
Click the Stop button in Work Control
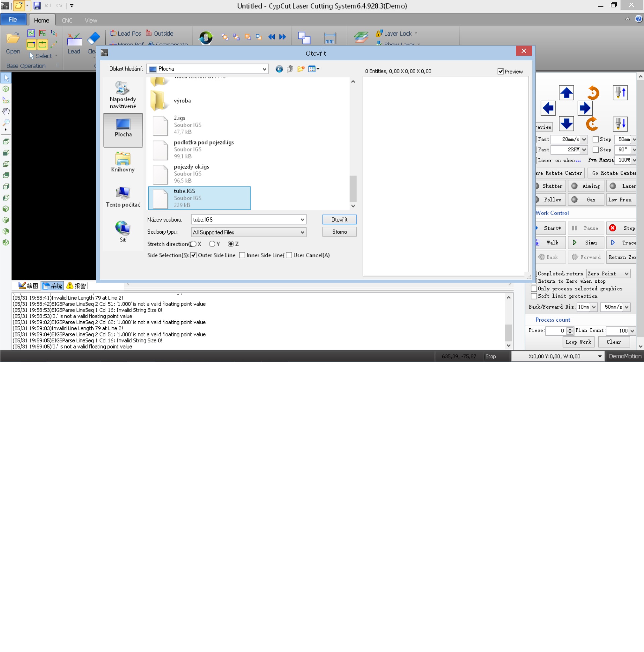click(622, 228)
